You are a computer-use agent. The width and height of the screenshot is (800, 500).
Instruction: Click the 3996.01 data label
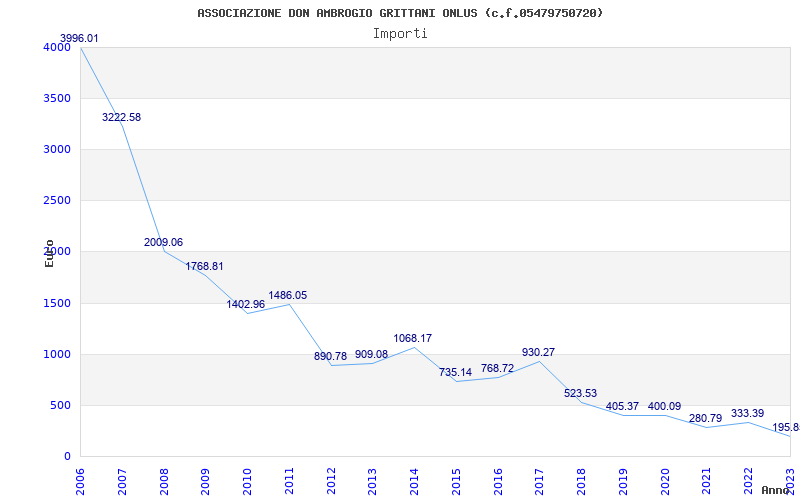pyautogui.click(x=79, y=38)
